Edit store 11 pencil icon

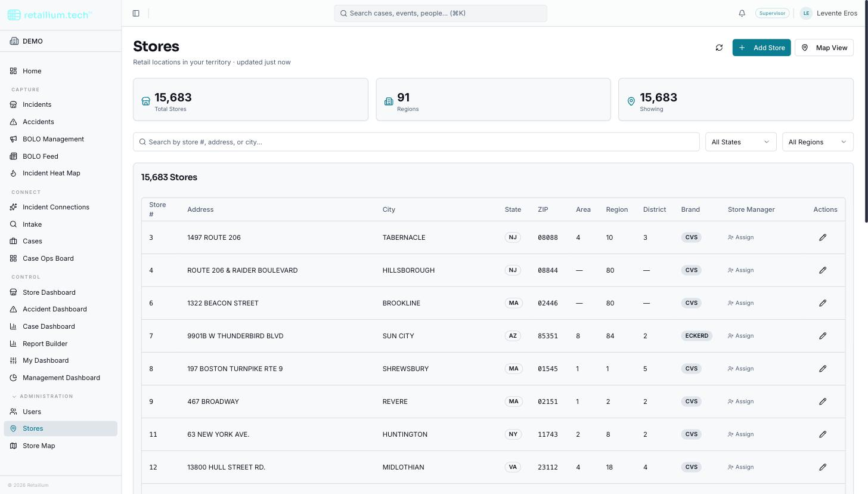tap(823, 434)
